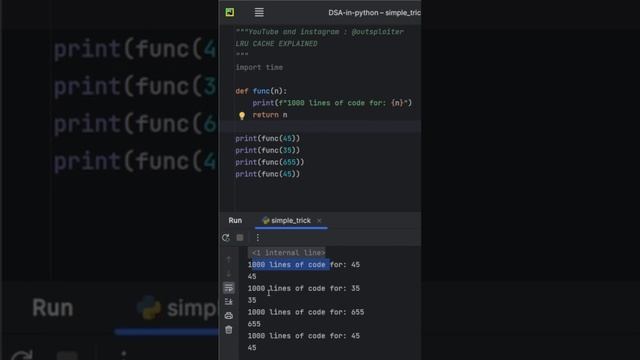640x360 pixels.
Task: Open the main hamburger menu
Action: coord(259,12)
